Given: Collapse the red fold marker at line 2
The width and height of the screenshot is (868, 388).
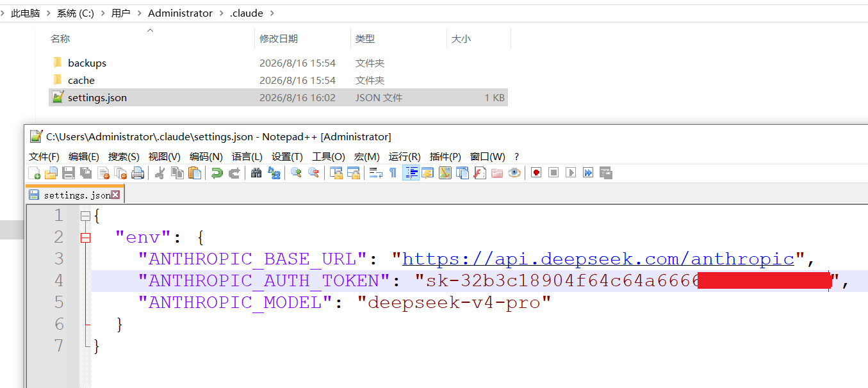Looking at the screenshot, I should (85, 238).
